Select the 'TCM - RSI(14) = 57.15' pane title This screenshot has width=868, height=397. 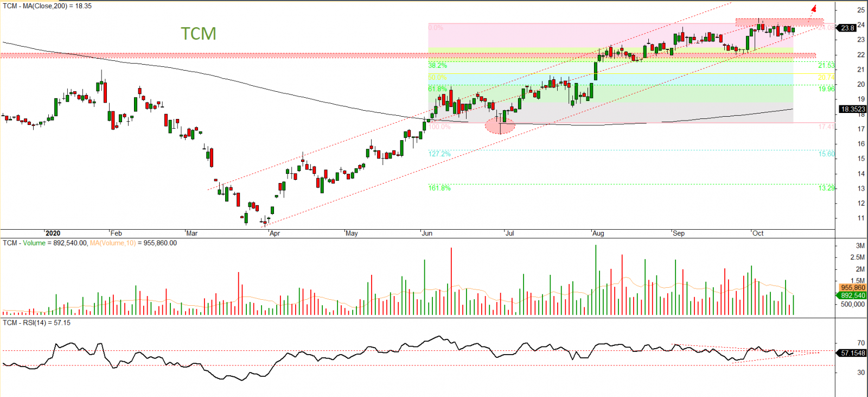coord(36,323)
